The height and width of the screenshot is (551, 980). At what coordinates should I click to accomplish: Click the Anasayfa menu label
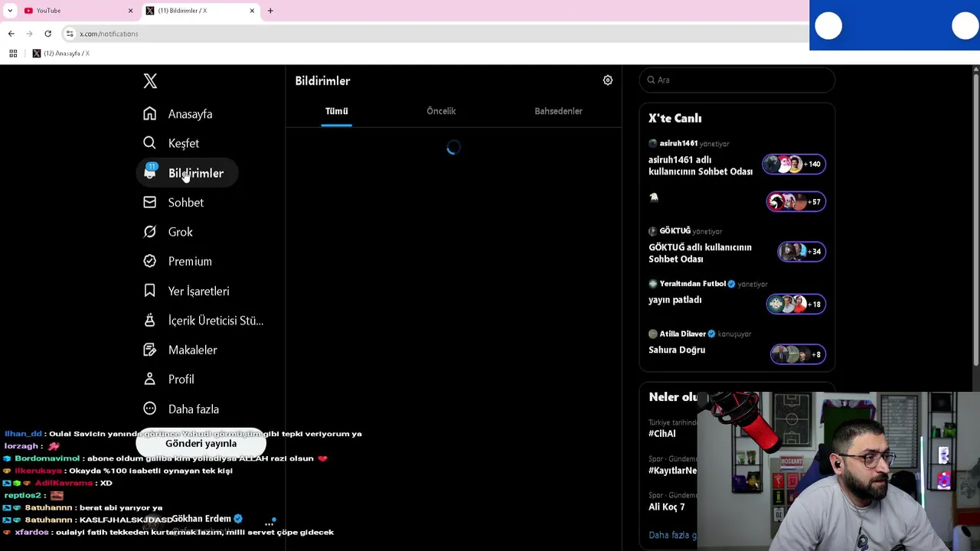coord(190,114)
